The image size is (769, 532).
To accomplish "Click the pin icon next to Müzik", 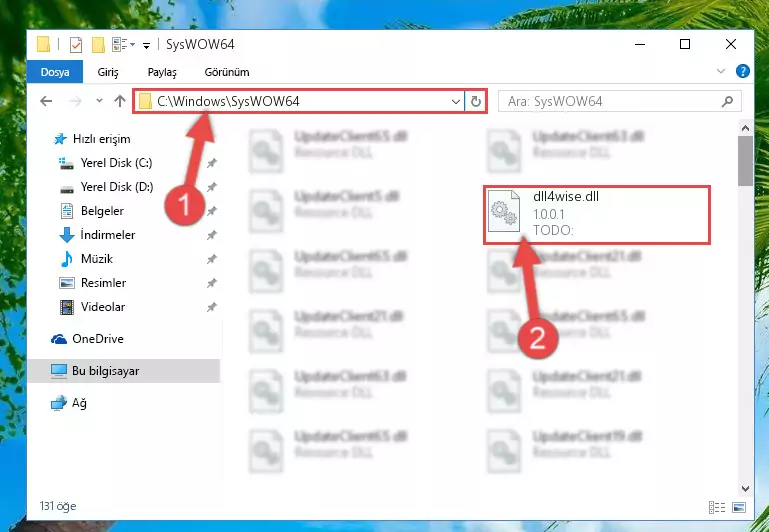I will [211, 259].
